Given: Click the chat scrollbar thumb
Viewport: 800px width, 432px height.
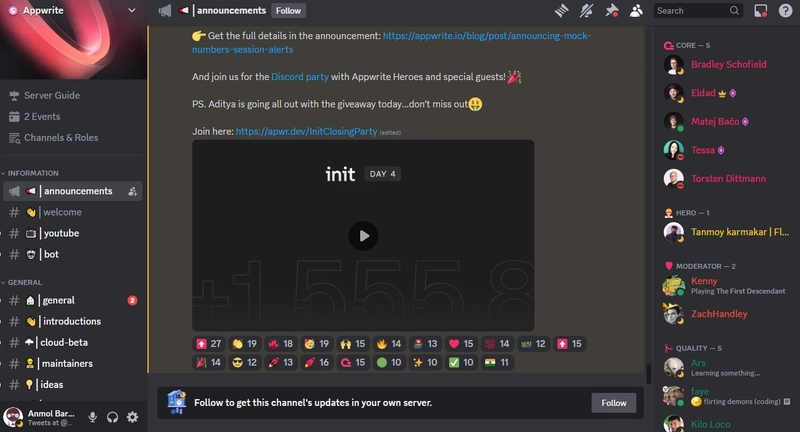Looking at the screenshot, I should (x=648, y=374).
